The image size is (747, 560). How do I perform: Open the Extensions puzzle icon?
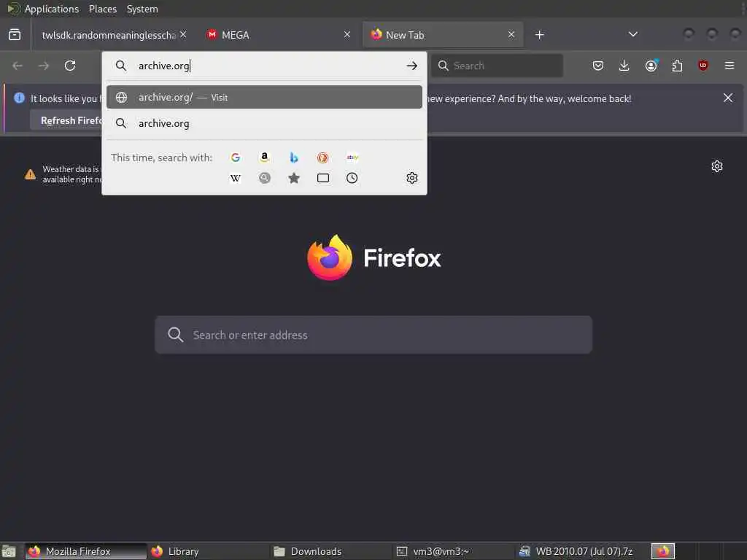click(677, 66)
